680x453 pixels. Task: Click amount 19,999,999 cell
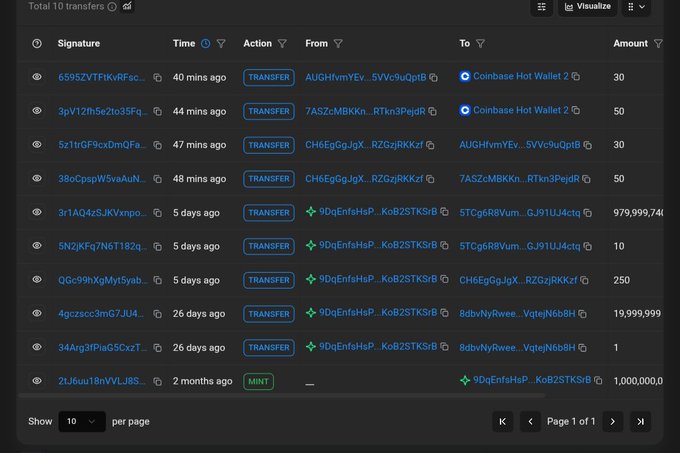(637, 314)
